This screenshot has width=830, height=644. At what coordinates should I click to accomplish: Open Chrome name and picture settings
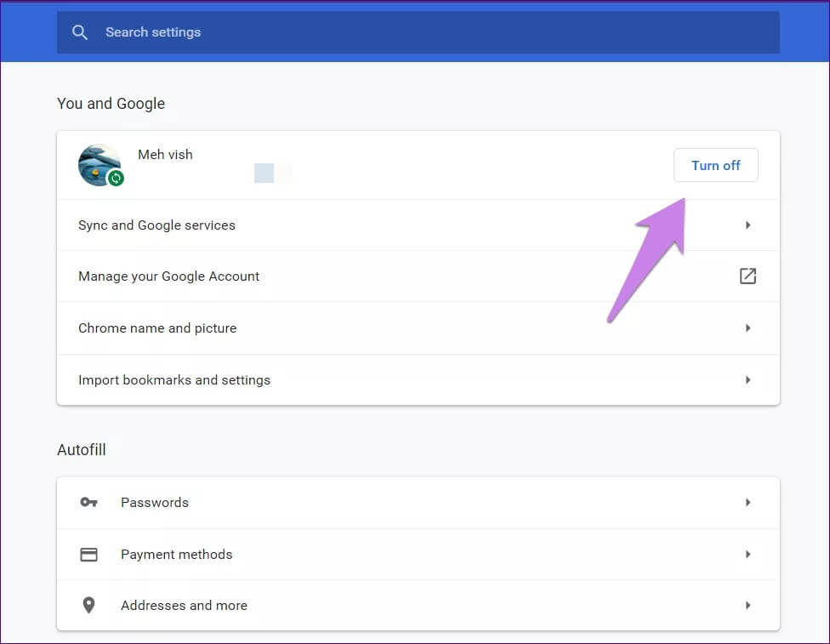157,328
